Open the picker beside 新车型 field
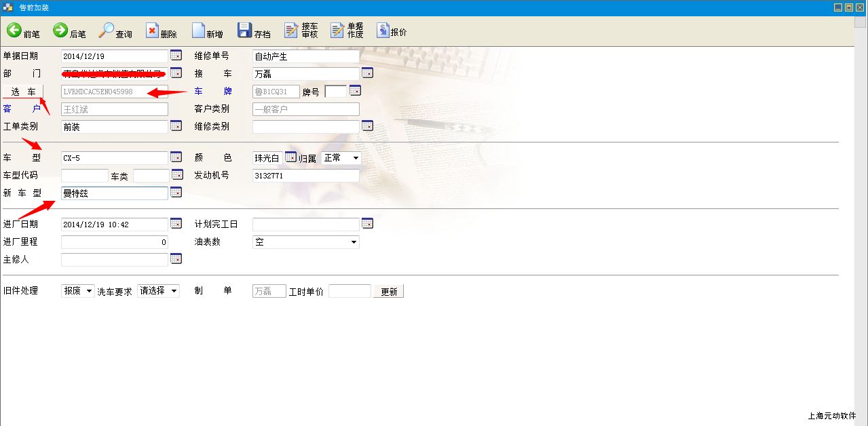The height and width of the screenshot is (426, 868). pyautogui.click(x=176, y=193)
